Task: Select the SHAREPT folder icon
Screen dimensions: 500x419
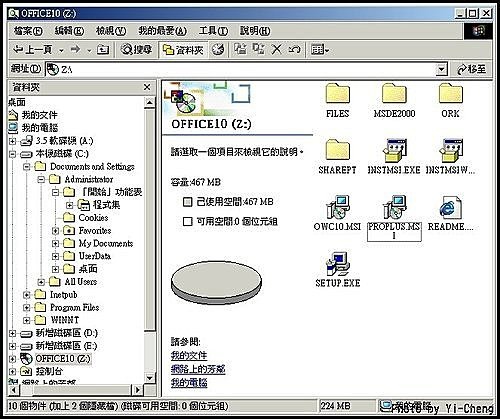Action: [338, 150]
